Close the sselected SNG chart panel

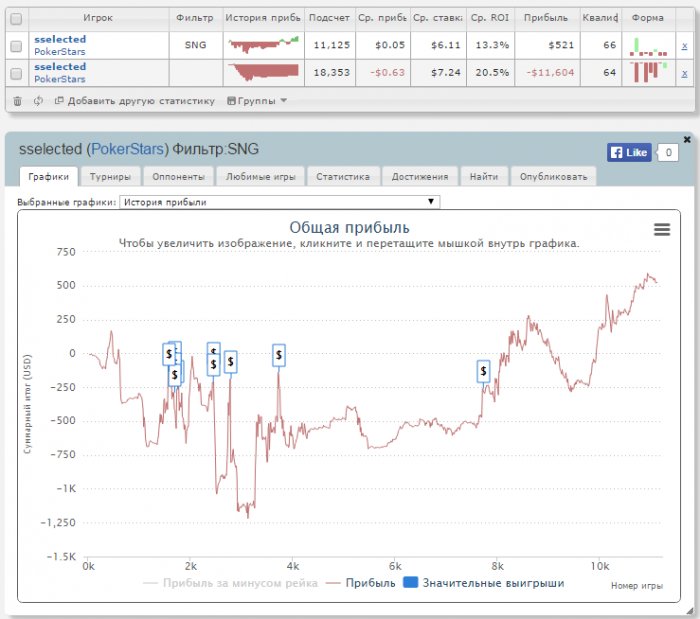pos(687,140)
